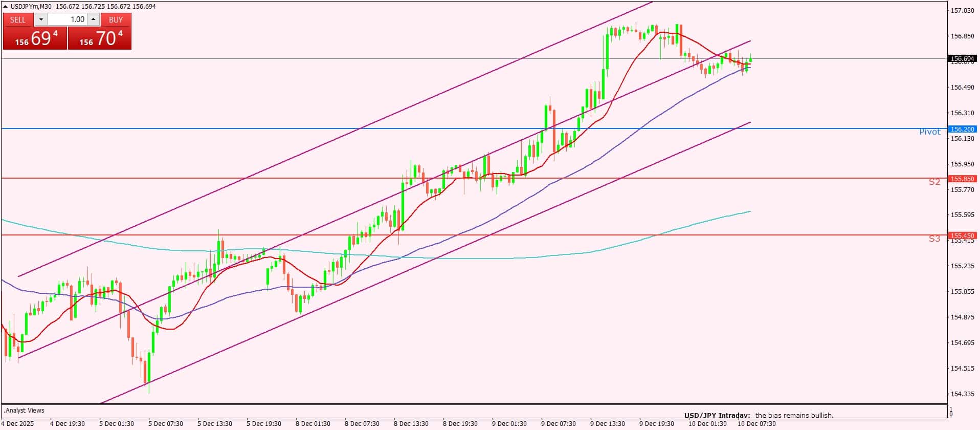Viewport: 980px width, 430px height.
Task: Click the 156.694 current price tag
Action: click(x=962, y=59)
